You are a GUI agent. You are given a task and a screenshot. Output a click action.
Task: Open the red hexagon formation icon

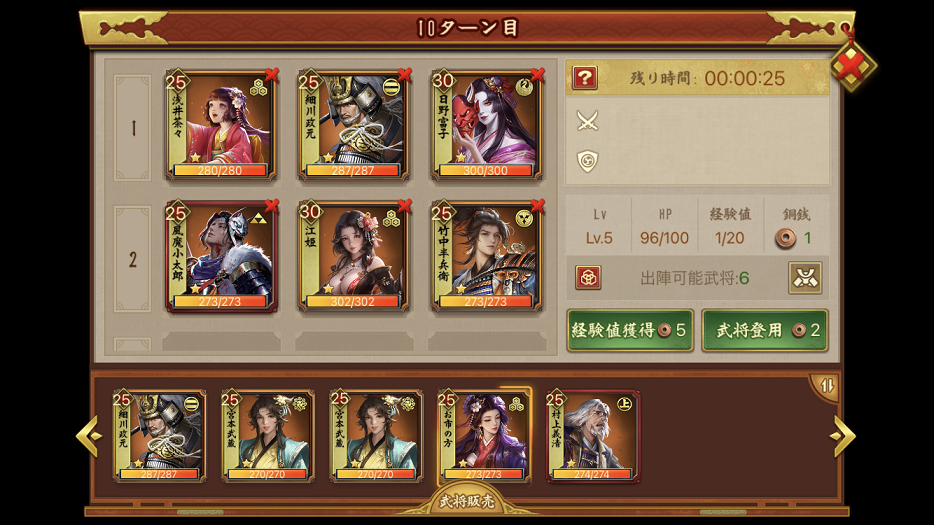(588, 278)
